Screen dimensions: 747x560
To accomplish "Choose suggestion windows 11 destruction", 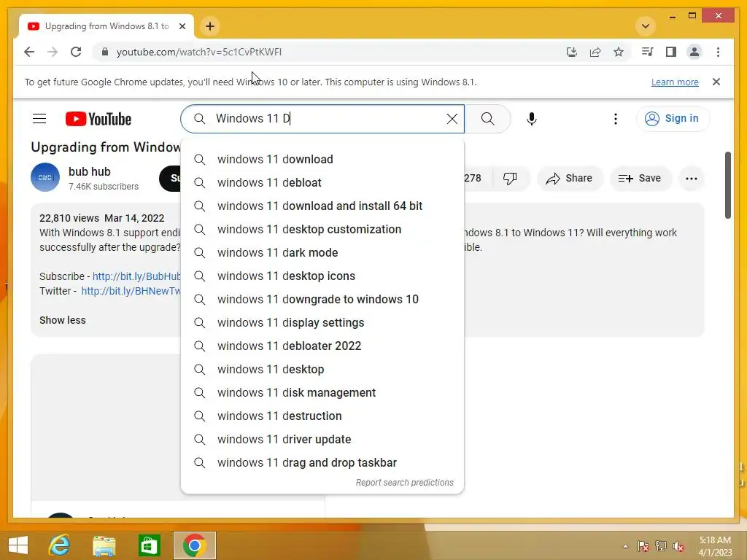I will [322, 416].
